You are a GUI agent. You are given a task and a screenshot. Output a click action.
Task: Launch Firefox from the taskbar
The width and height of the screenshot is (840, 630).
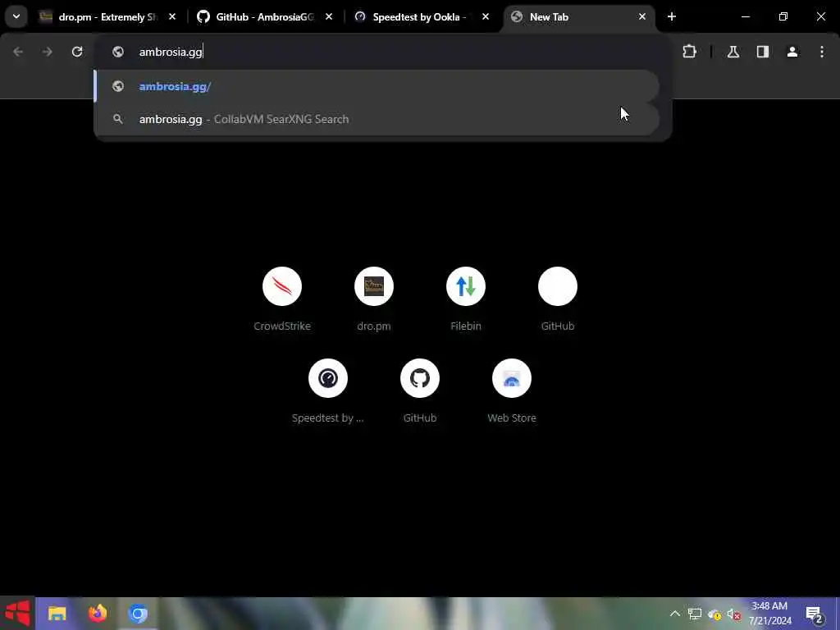point(98,614)
